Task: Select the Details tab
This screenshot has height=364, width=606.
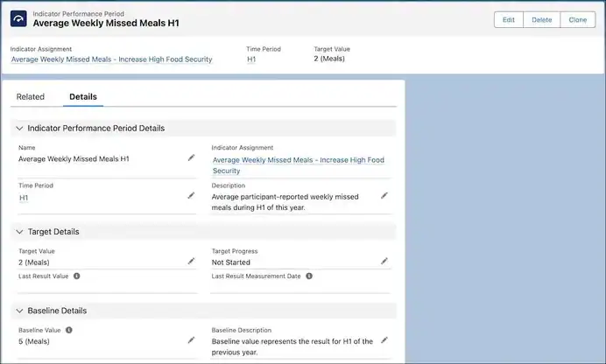Action: [x=83, y=97]
